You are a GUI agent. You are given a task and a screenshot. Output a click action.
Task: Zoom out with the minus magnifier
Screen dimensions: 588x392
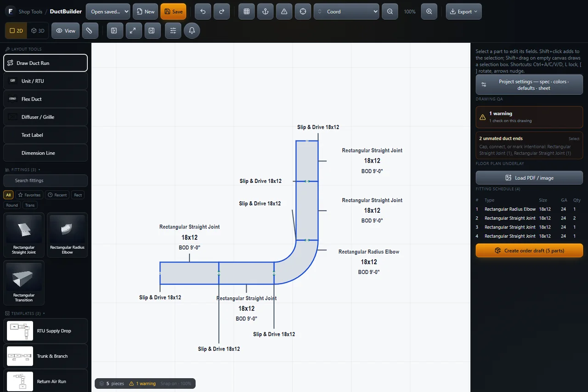click(390, 11)
